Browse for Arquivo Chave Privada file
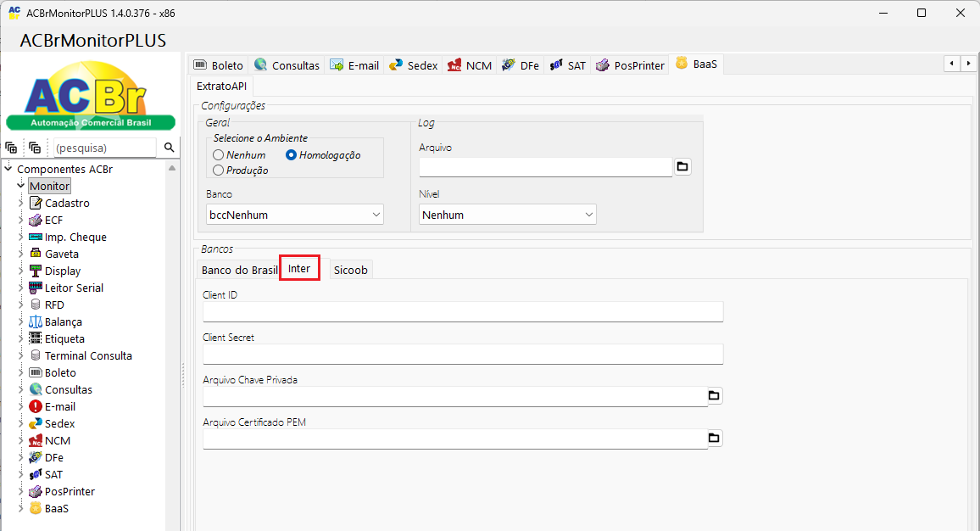 [714, 395]
